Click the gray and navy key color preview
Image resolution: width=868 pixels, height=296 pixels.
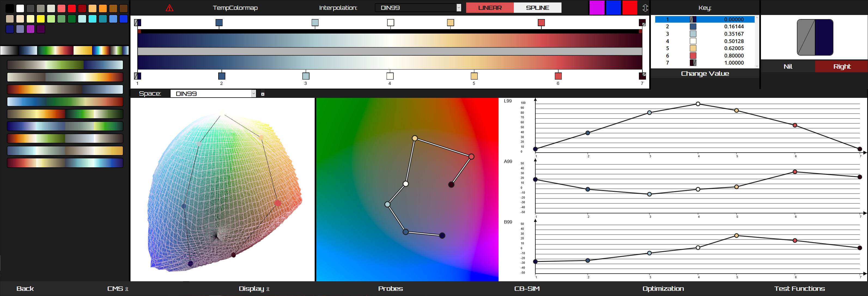coord(815,37)
